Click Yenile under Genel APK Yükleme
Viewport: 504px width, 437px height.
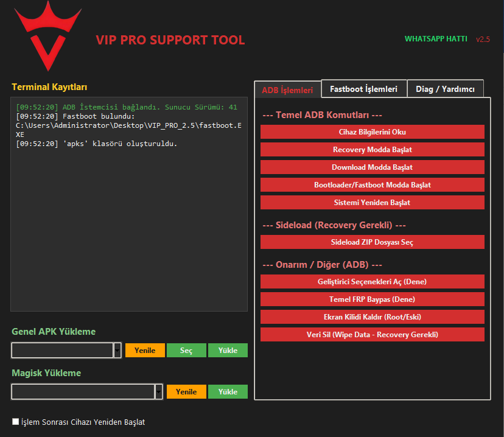145,350
